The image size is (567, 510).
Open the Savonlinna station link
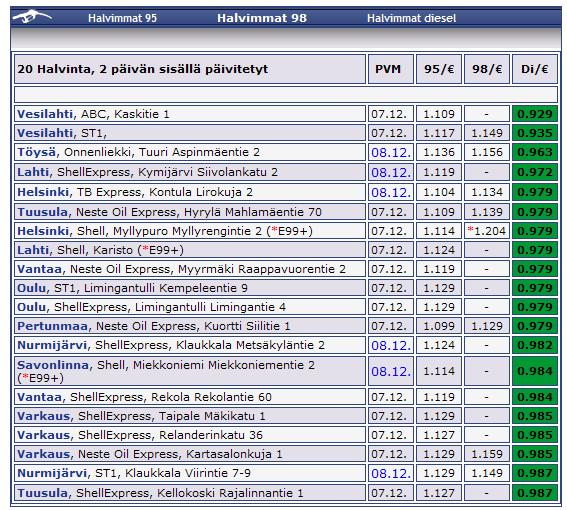(x=53, y=365)
